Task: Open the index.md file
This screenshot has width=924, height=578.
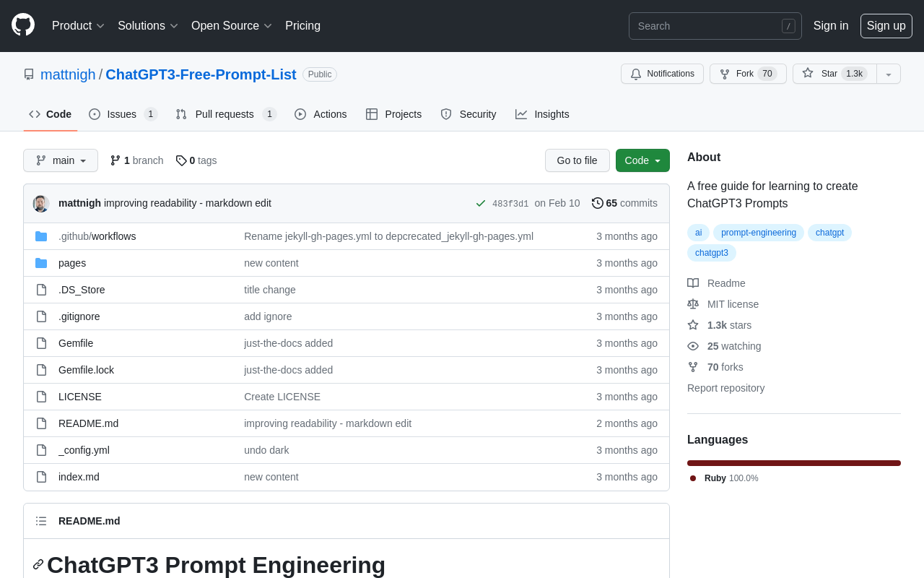Action: [79, 477]
